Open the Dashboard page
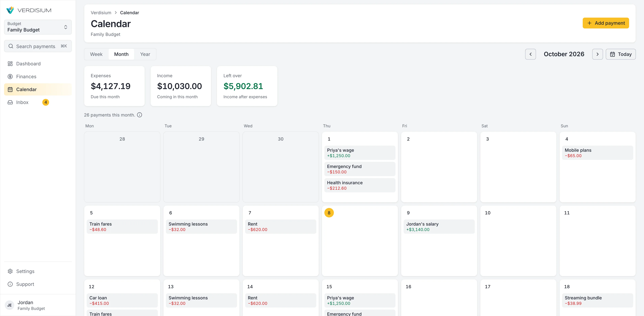 38,64
